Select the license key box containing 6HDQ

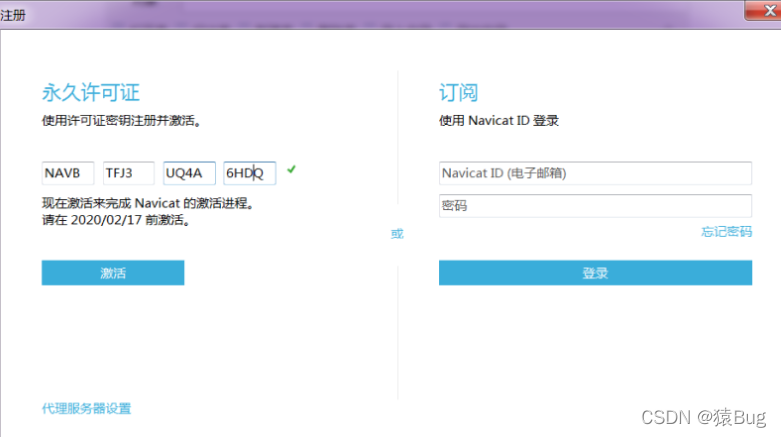click(250, 173)
